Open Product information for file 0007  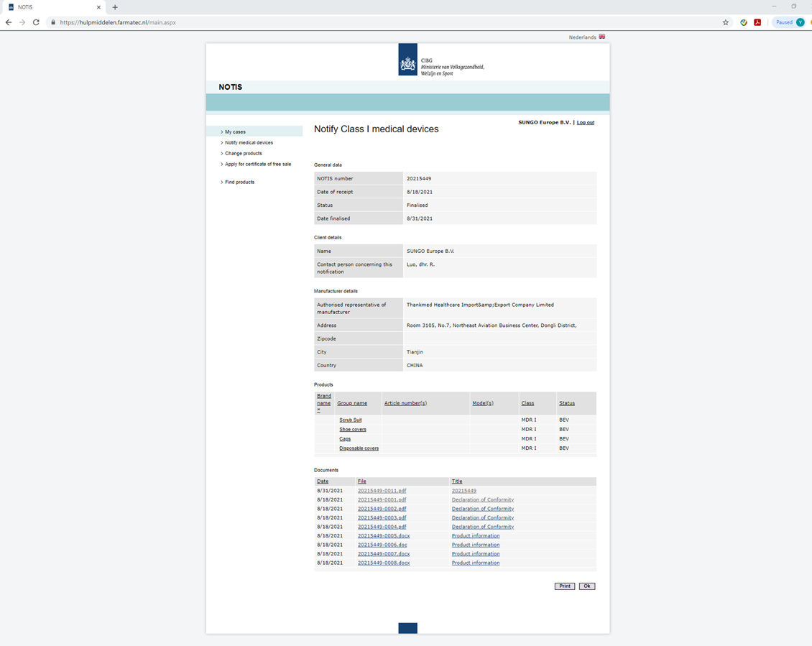(476, 554)
